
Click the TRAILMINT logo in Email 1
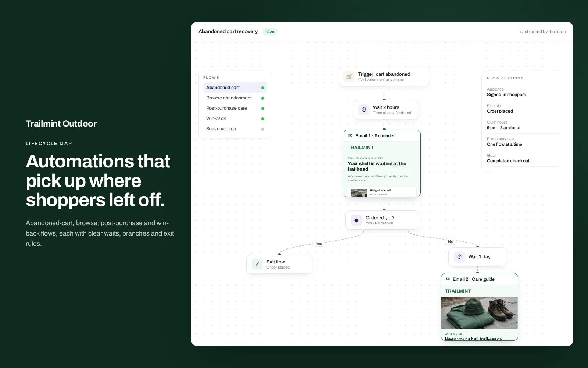click(x=361, y=148)
